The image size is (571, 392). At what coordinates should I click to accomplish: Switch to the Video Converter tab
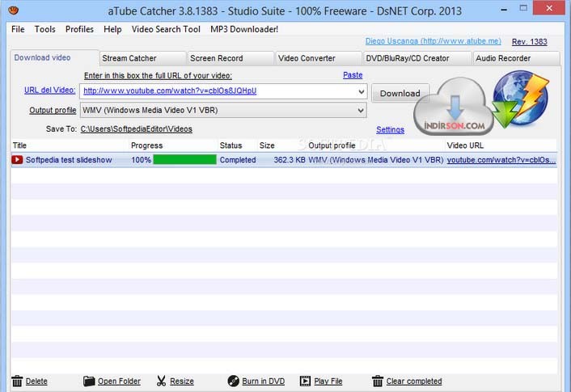coord(319,58)
